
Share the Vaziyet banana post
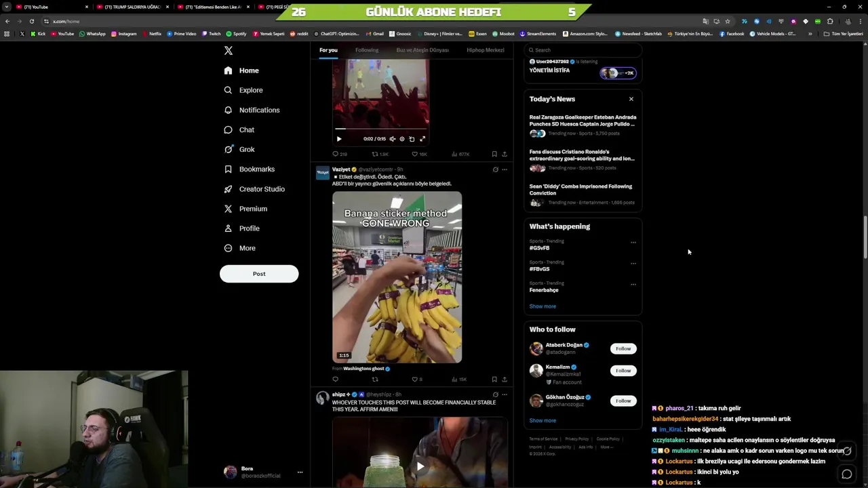coord(504,380)
